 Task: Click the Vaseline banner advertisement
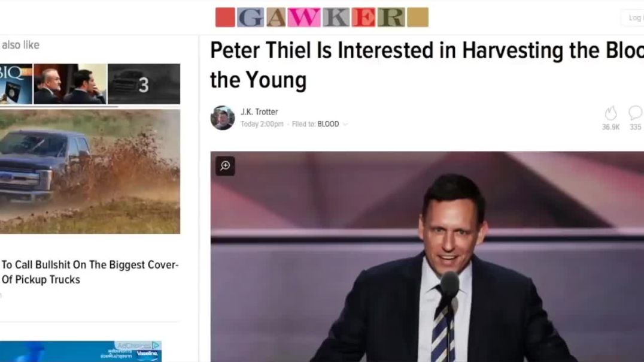[x=81, y=351]
